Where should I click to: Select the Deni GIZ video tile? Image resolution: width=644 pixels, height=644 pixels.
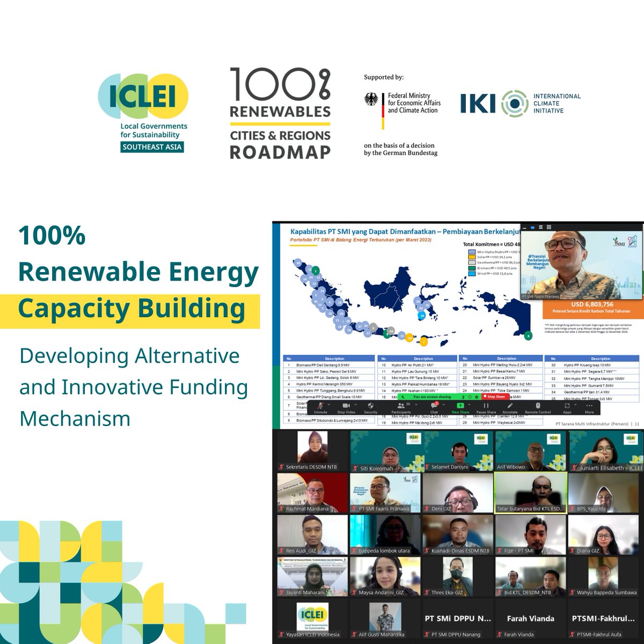(458, 493)
